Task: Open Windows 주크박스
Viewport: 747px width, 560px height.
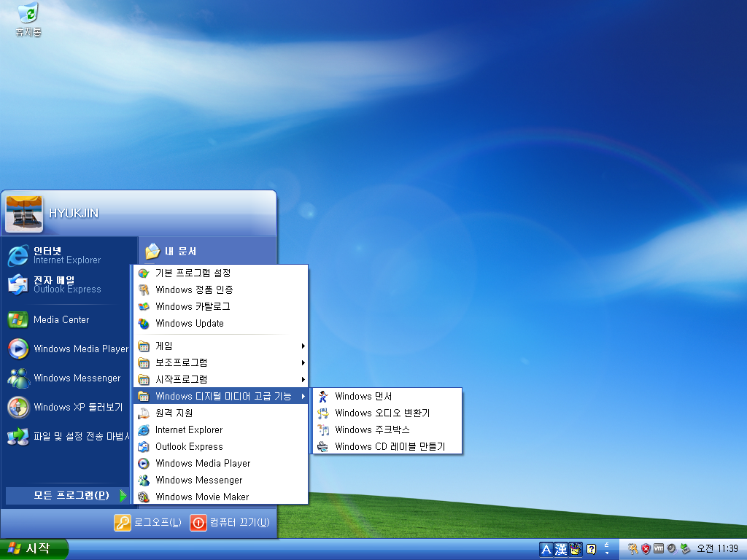Action: click(387, 429)
